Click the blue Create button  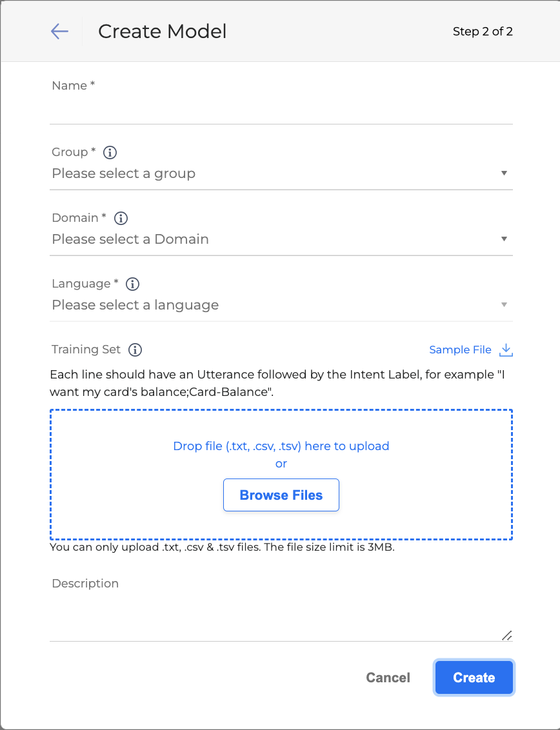[474, 678]
